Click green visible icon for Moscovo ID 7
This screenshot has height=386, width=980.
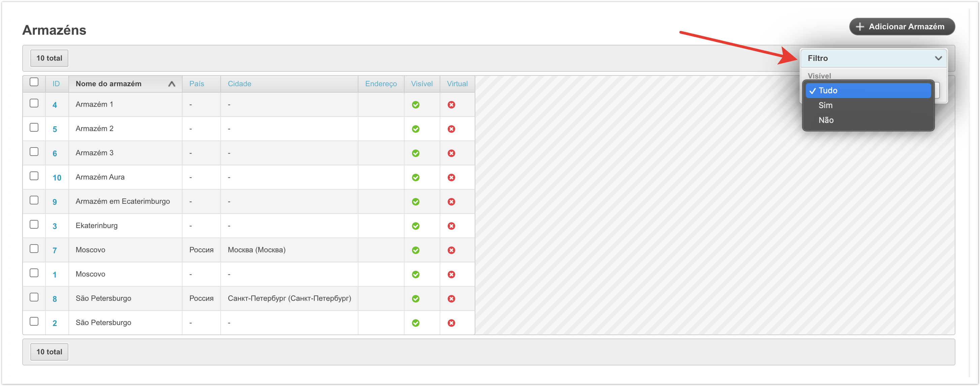click(x=415, y=250)
